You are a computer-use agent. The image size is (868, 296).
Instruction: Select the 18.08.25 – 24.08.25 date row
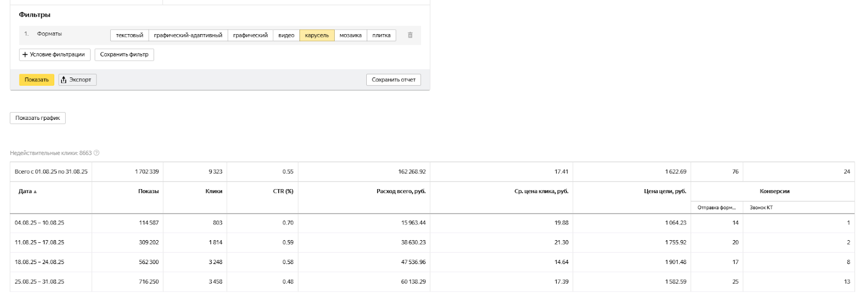(40, 262)
